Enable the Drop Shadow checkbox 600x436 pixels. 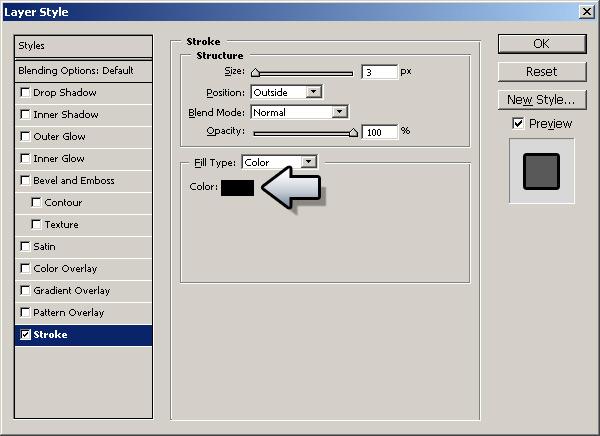point(25,92)
